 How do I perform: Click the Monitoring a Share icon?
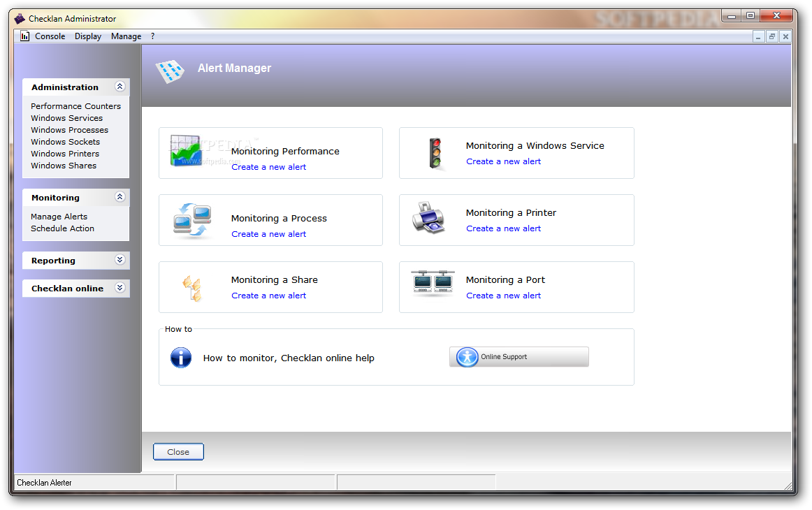192,289
